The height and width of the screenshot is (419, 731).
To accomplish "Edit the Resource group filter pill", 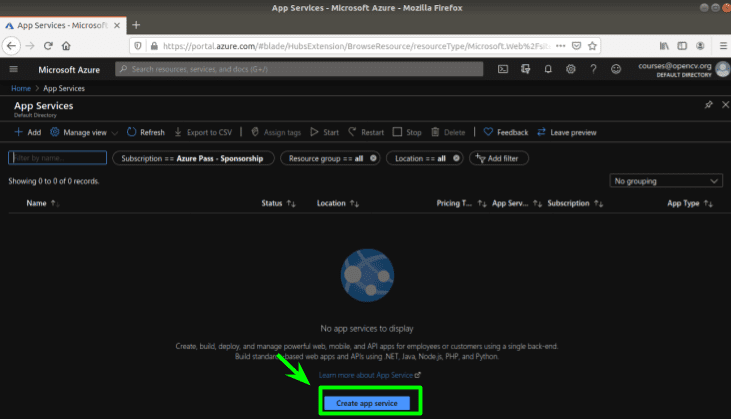I will point(325,158).
